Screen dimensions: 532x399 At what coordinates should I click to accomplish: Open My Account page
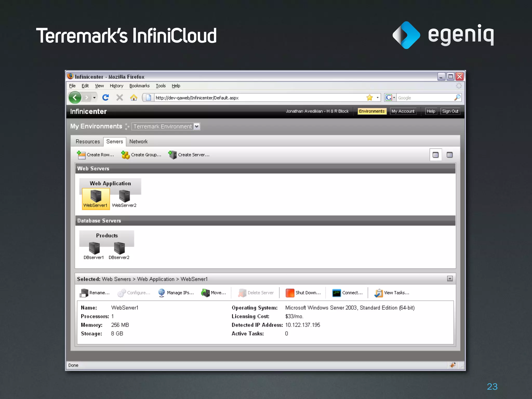pyautogui.click(x=403, y=111)
